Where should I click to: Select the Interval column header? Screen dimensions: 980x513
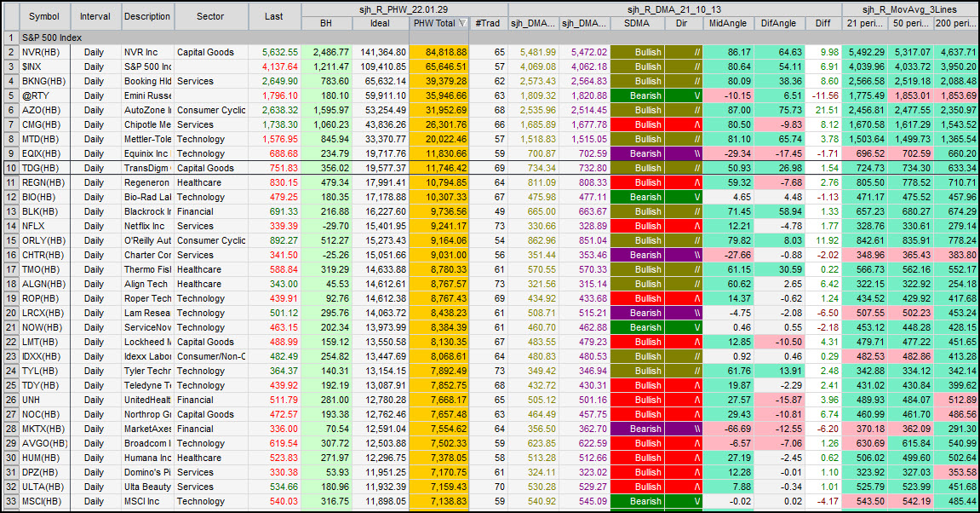pyautogui.click(x=95, y=16)
